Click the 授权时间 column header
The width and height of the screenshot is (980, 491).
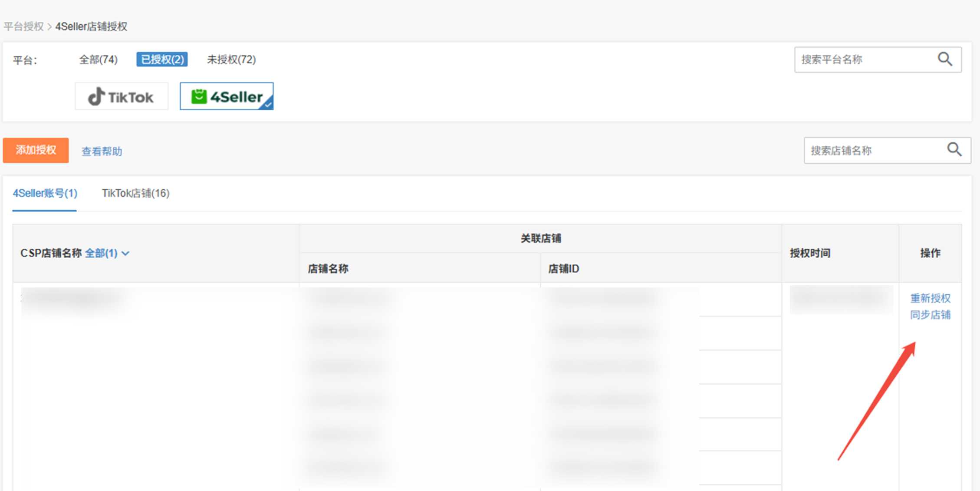pyautogui.click(x=810, y=253)
